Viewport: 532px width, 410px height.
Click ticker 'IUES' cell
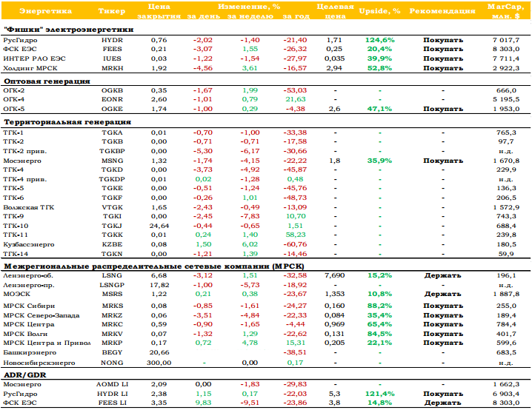coord(113,58)
